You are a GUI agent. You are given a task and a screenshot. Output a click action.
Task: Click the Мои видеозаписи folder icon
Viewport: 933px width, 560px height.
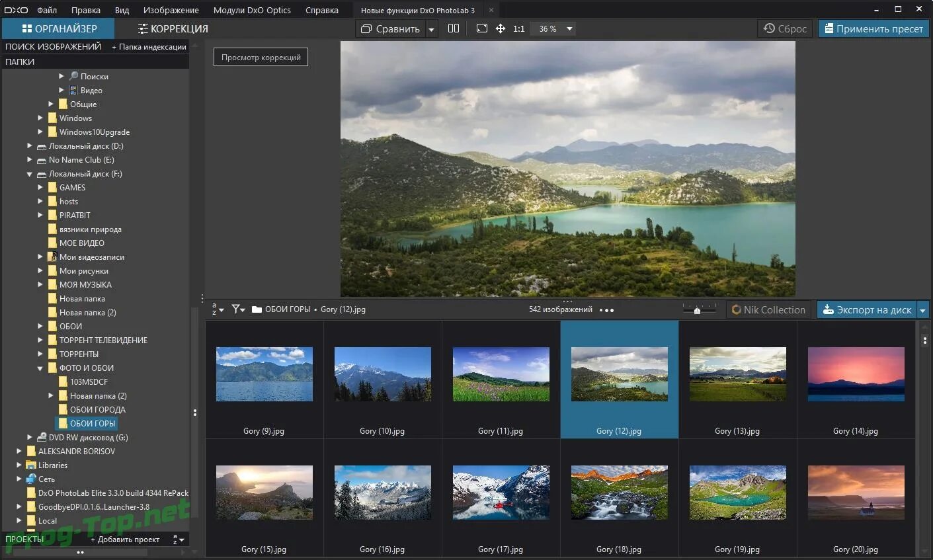(x=52, y=257)
